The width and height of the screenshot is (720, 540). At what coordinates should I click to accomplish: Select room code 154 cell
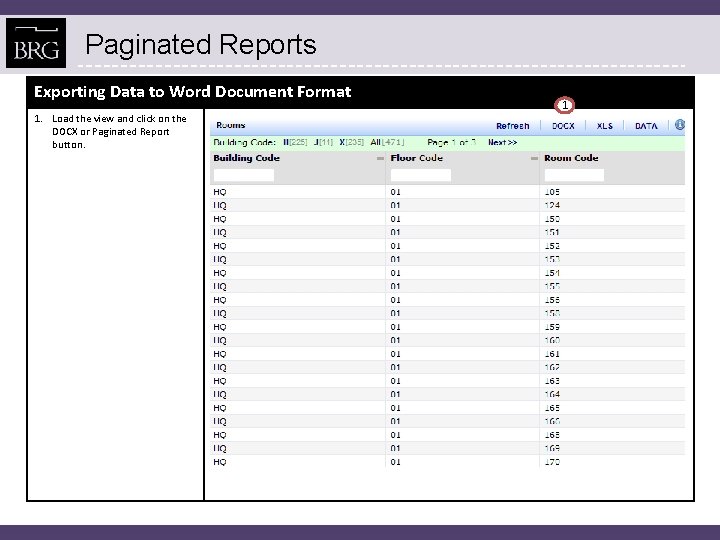[552, 273]
